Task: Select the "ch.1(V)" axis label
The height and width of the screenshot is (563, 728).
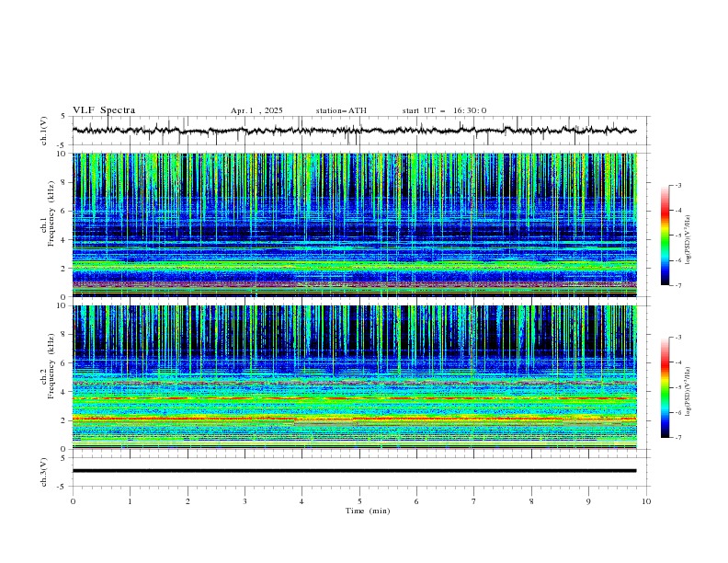Action: 44,131
